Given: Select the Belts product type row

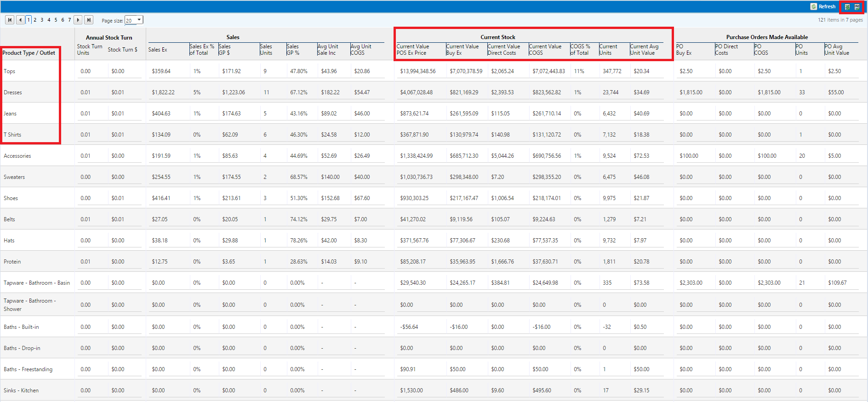Looking at the screenshot, I should pos(434,219).
